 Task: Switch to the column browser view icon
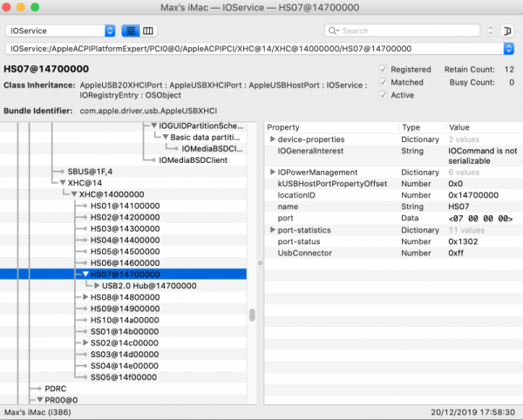148,30
